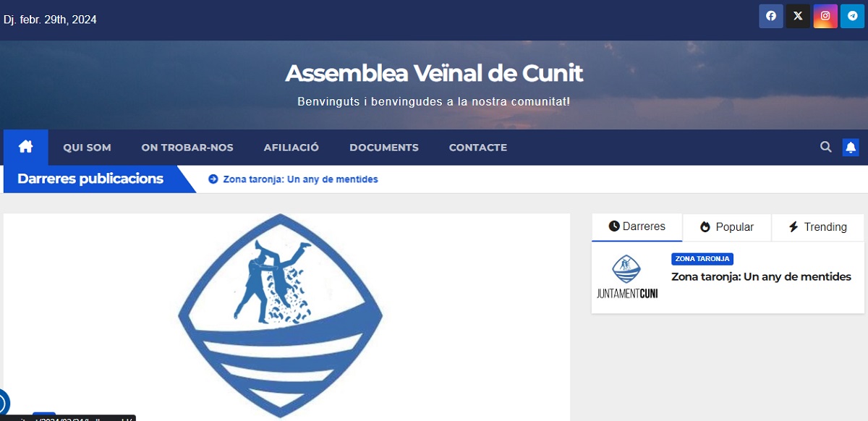Open the QUI SOM menu item
868x421 pixels.
tap(87, 147)
